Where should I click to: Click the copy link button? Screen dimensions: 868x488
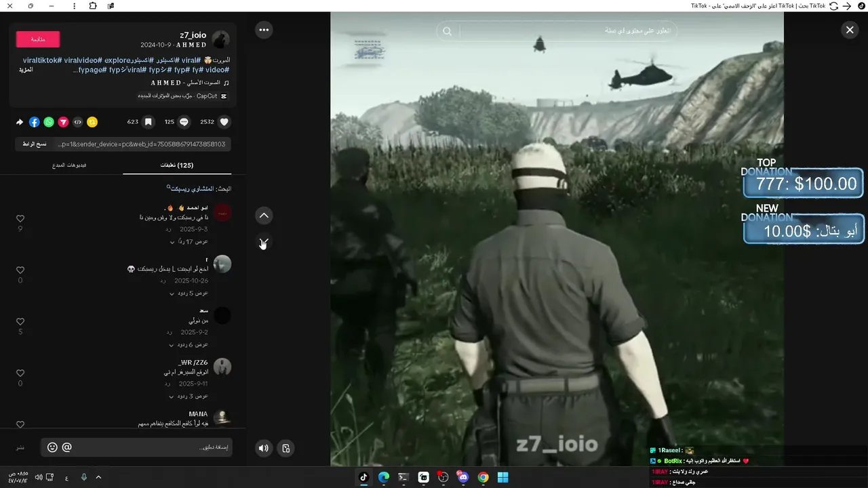click(34, 144)
